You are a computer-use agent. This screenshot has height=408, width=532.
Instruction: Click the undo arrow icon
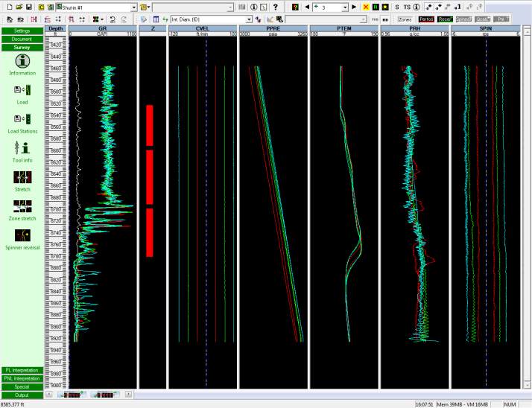[113, 19]
